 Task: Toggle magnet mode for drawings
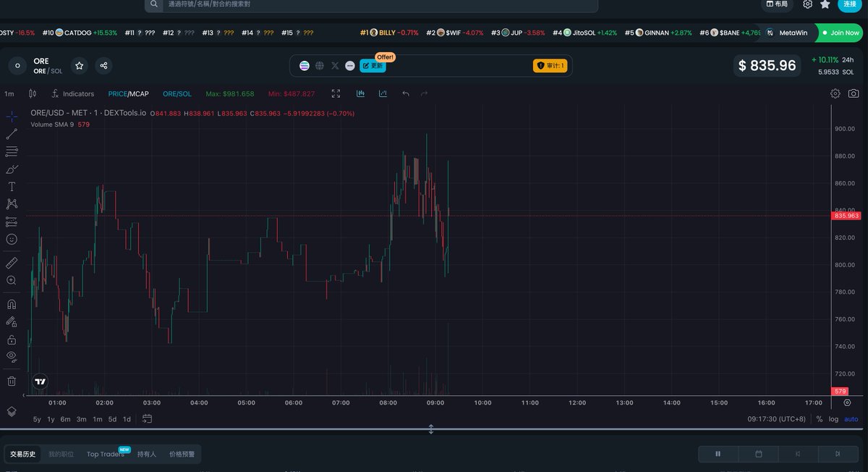point(12,305)
